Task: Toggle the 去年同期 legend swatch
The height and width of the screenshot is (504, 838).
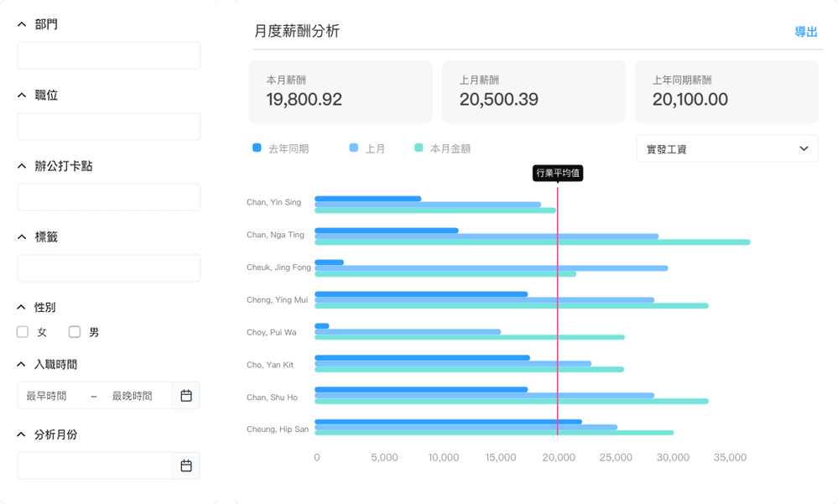Action: tap(257, 148)
